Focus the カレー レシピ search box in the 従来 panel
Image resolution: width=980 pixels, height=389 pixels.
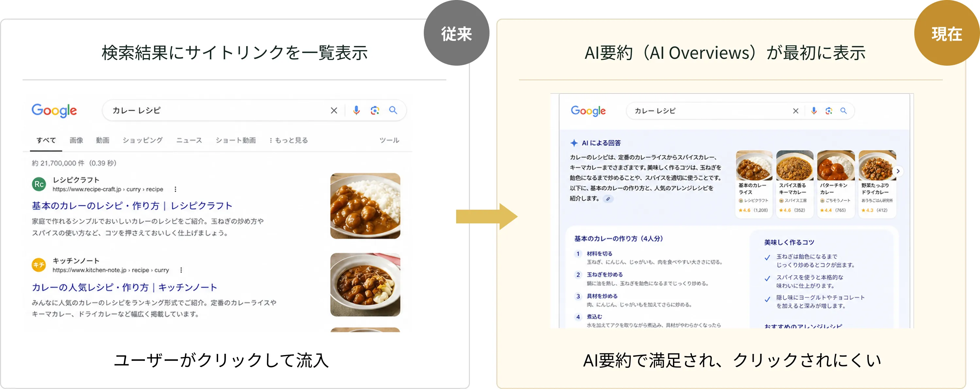(254, 110)
